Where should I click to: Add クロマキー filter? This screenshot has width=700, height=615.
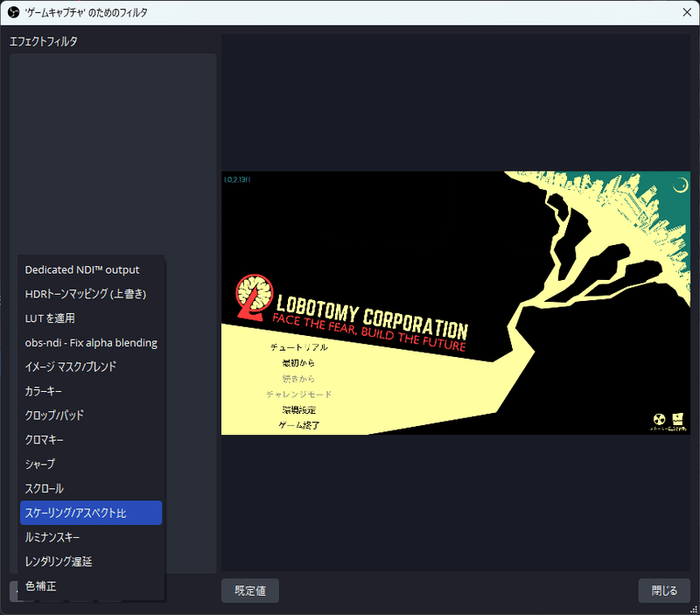pos(91,440)
